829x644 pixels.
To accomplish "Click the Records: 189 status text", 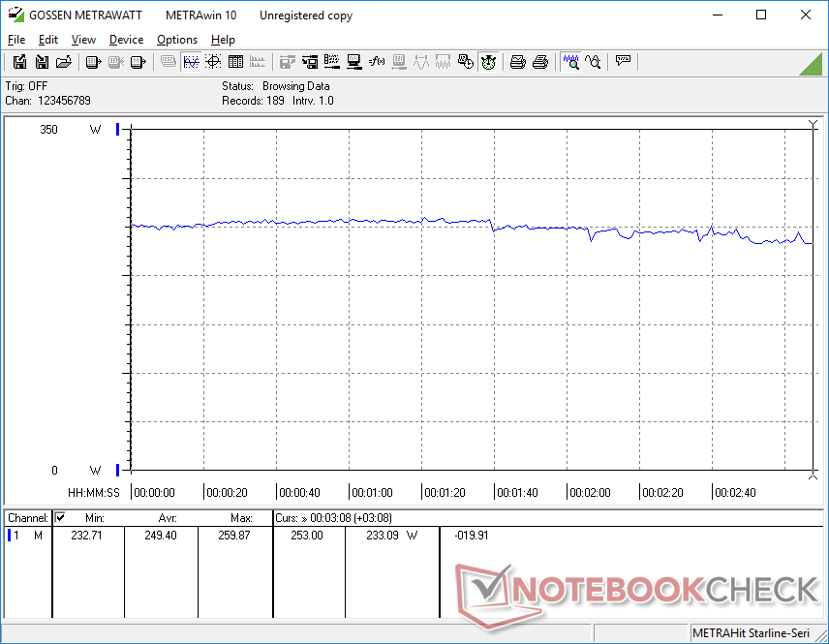I will [x=253, y=101].
